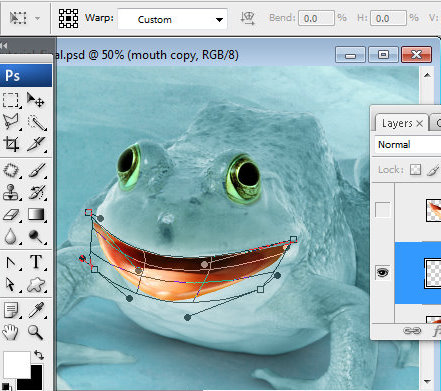
Task: Toggle lock image pixels
Action: [433, 170]
